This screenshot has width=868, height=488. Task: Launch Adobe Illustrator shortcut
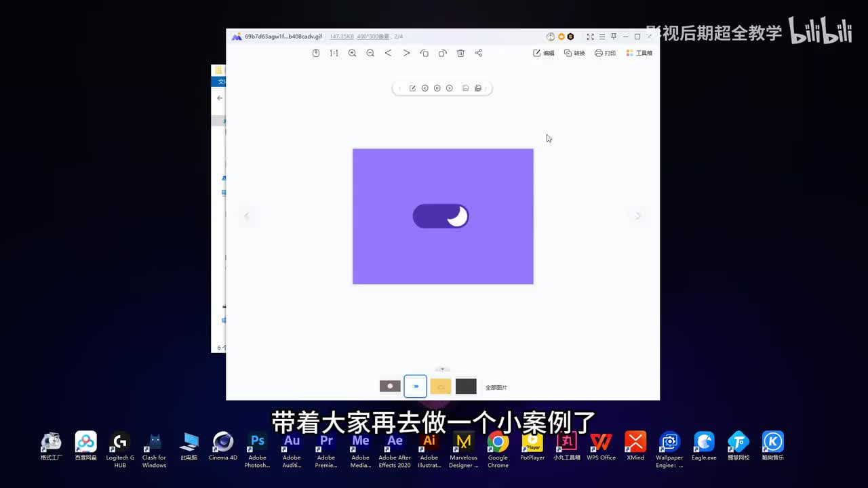tap(429, 450)
